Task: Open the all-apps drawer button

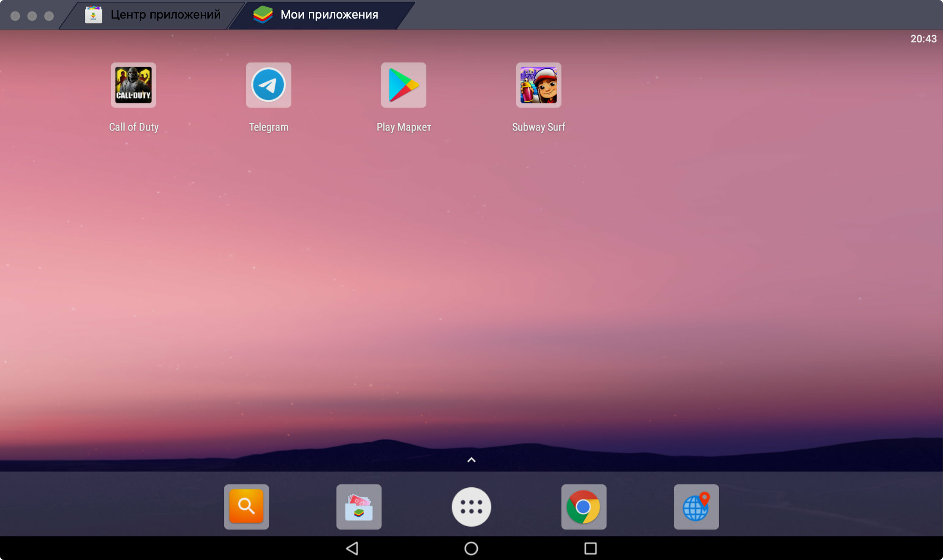Action: [x=471, y=507]
